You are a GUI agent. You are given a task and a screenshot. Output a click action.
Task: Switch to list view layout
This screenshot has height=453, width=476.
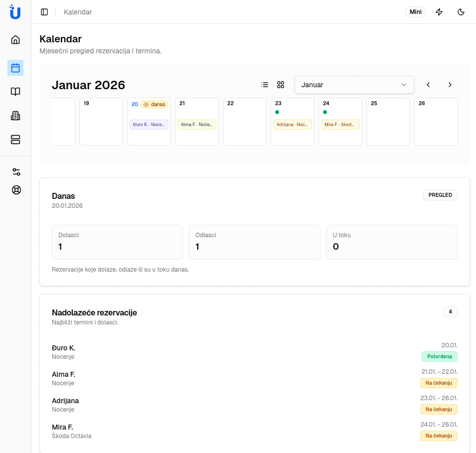pyautogui.click(x=265, y=85)
